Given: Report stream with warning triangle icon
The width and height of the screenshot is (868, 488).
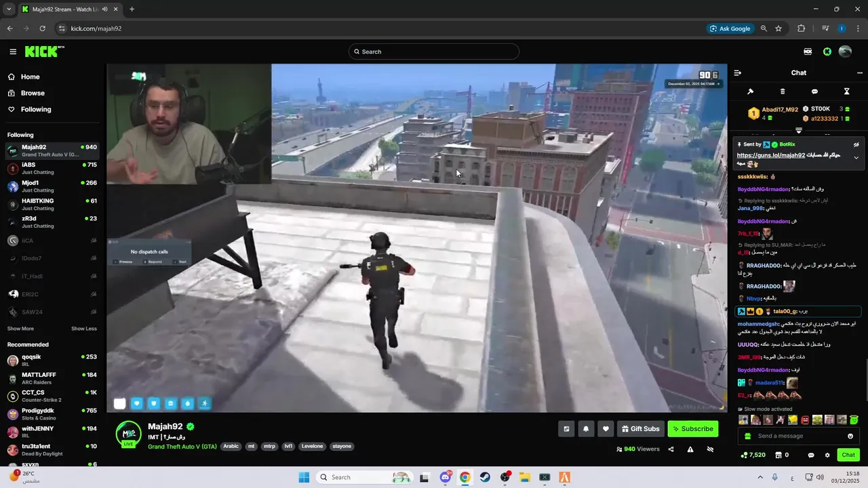Looking at the screenshot, I should coord(690,449).
